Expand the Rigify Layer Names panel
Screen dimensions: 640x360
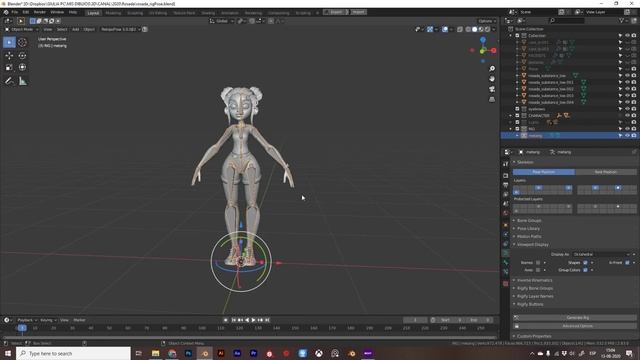pyautogui.click(x=535, y=296)
